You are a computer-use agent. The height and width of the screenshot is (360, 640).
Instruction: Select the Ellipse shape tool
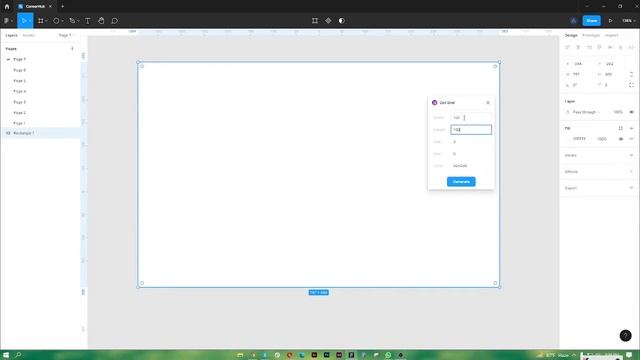coord(56,20)
